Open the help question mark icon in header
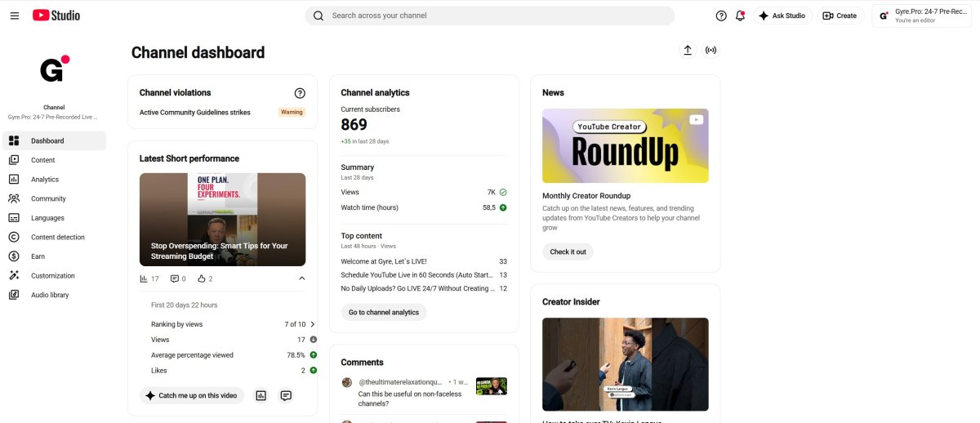 [721, 16]
